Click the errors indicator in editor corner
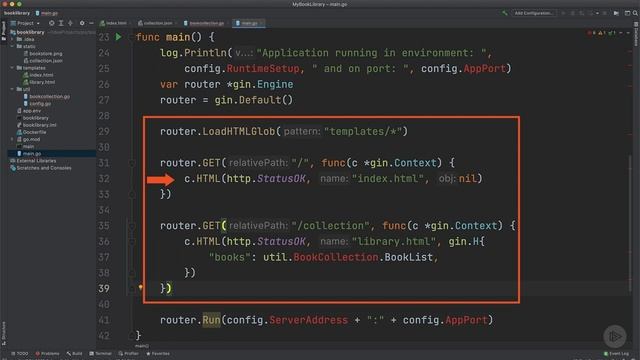640x360 pixels. tap(591, 33)
